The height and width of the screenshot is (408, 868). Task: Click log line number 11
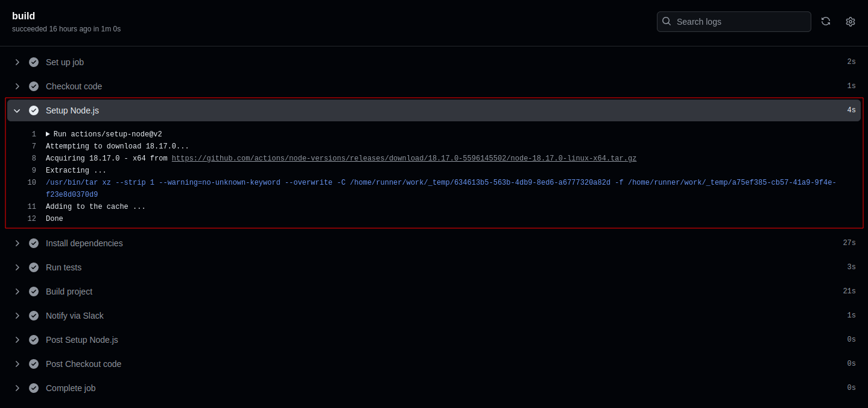(x=32, y=206)
